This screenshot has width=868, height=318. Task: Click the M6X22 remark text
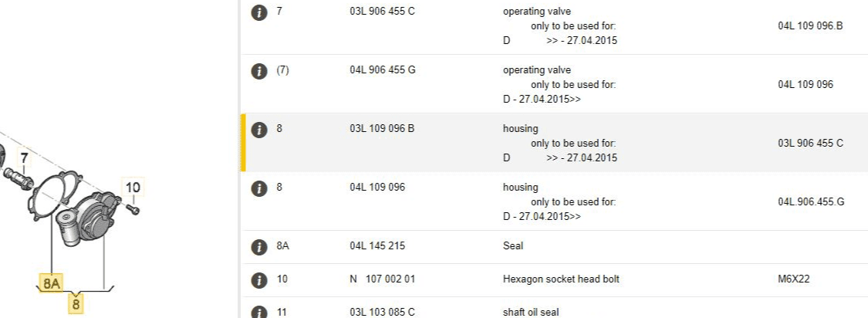[794, 279]
